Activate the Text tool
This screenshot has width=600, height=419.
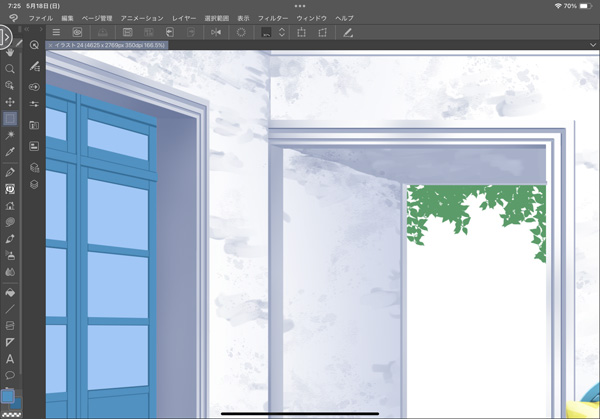pyautogui.click(x=10, y=359)
